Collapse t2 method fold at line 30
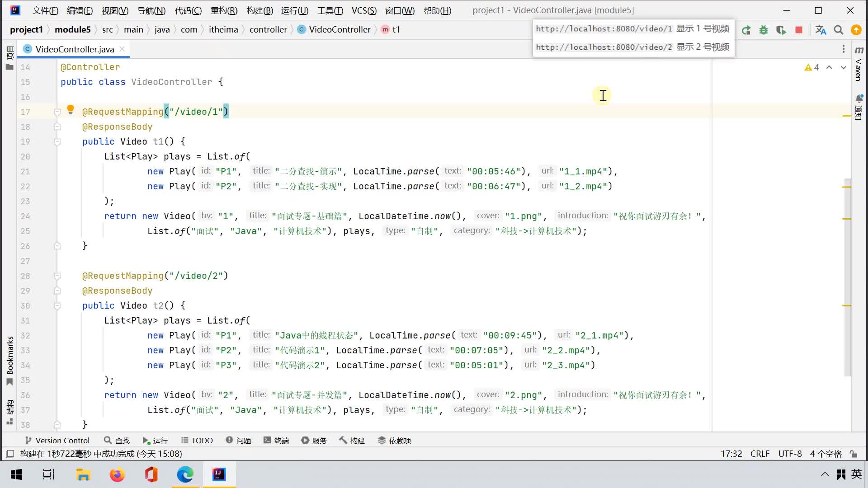 (x=57, y=306)
